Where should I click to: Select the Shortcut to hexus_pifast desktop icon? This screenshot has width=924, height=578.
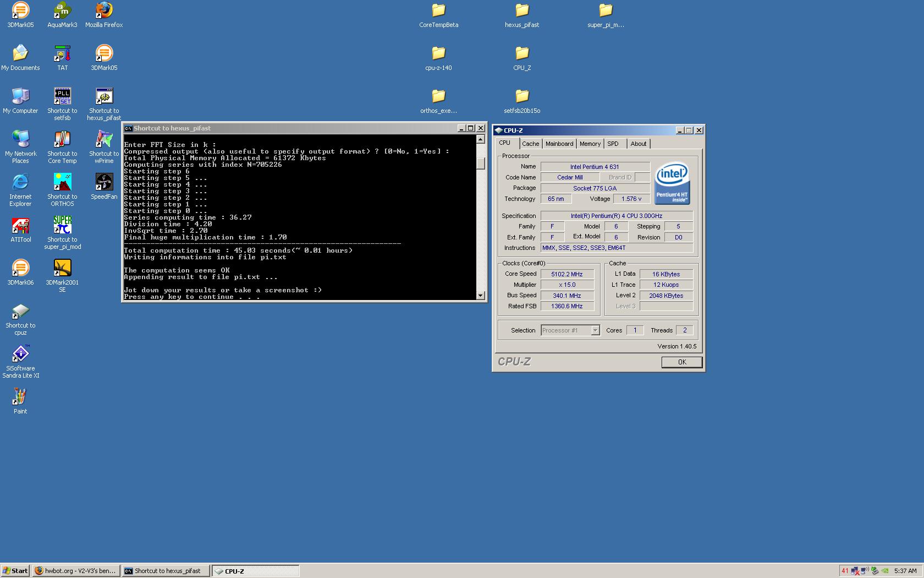point(104,104)
